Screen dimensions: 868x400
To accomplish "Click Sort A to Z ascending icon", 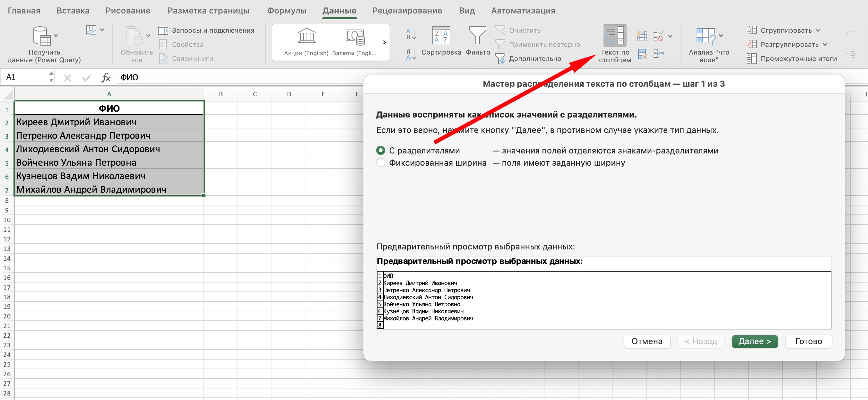I will tap(411, 34).
